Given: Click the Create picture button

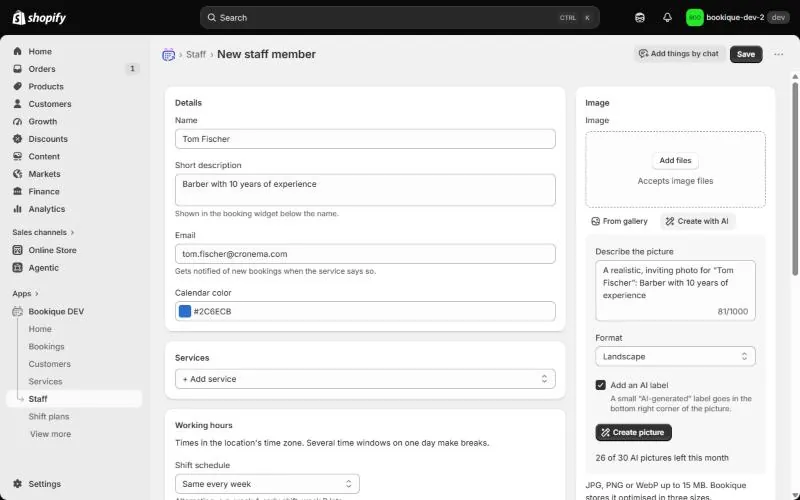Looking at the screenshot, I should [x=633, y=432].
